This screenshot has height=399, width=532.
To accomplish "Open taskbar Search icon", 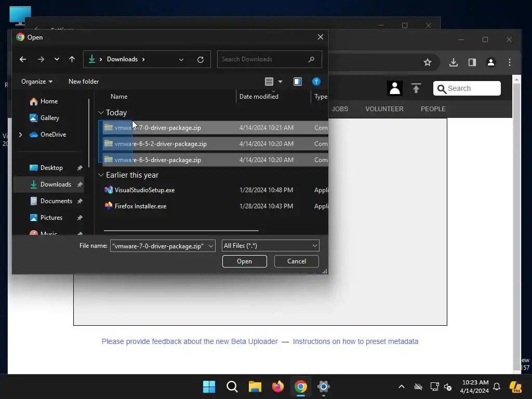I will click(x=232, y=387).
